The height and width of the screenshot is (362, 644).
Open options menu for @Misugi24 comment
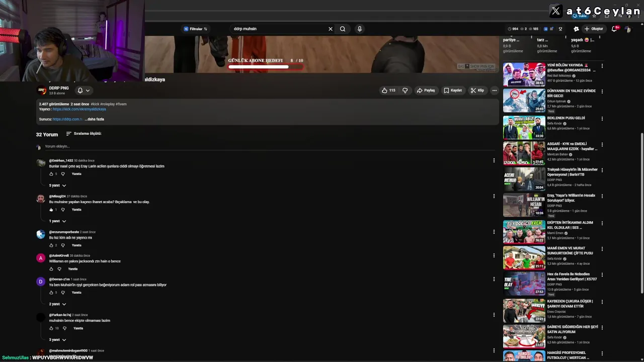click(x=494, y=196)
